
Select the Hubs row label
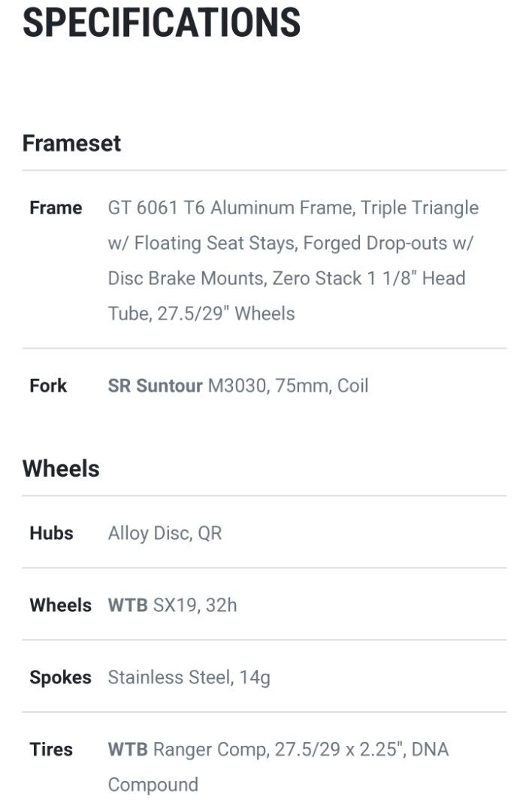click(x=51, y=533)
